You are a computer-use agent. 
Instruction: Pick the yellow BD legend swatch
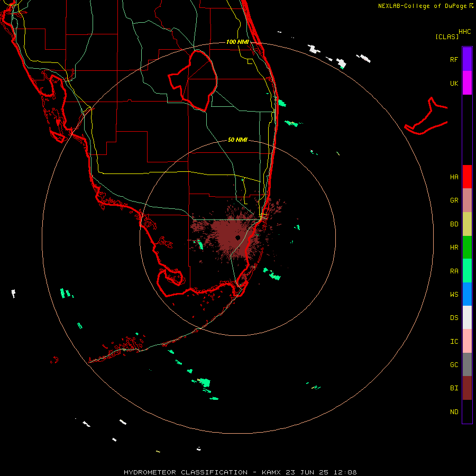click(467, 224)
